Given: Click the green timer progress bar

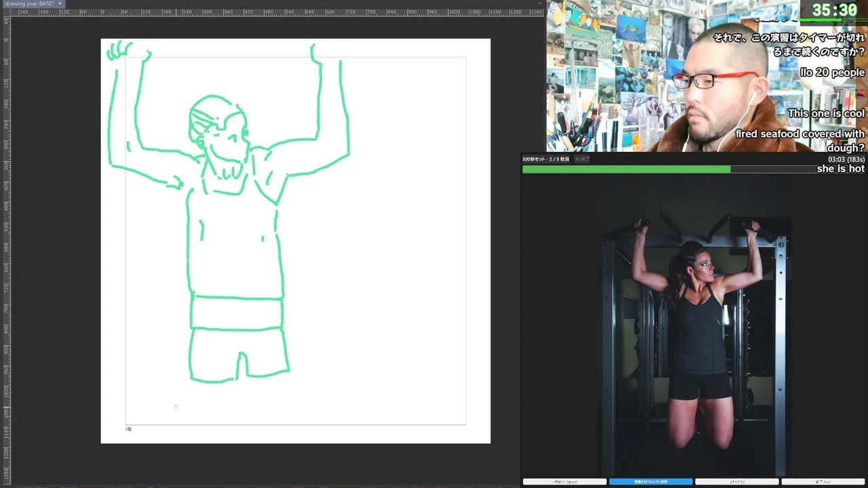Looking at the screenshot, I should pyautogui.click(x=694, y=169).
